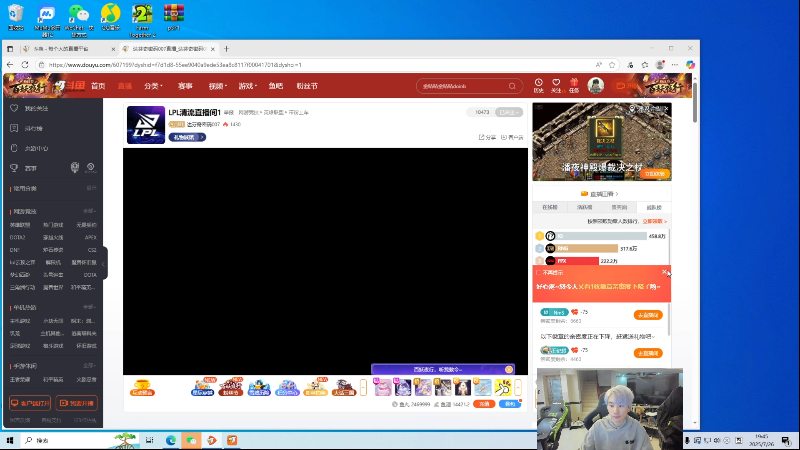Screen dimensions: 800x450
Task: Click the first 去直播间 button
Action: point(648,315)
